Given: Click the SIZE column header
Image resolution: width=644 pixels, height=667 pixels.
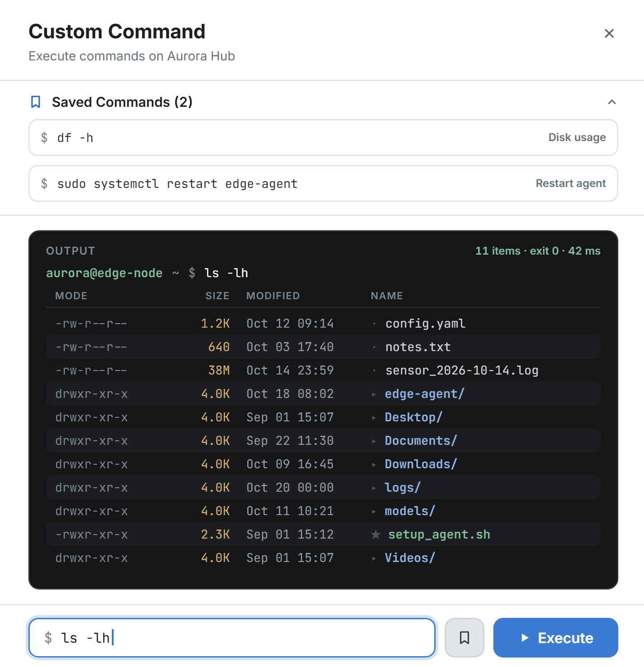Looking at the screenshot, I should click(x=217, y=296).
